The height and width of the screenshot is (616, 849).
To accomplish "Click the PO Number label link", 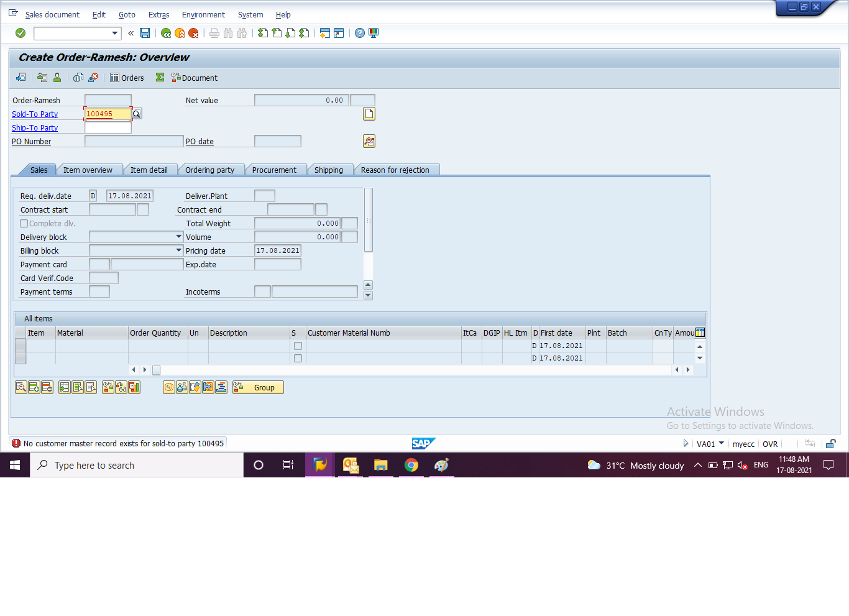I will coord(32,142).
